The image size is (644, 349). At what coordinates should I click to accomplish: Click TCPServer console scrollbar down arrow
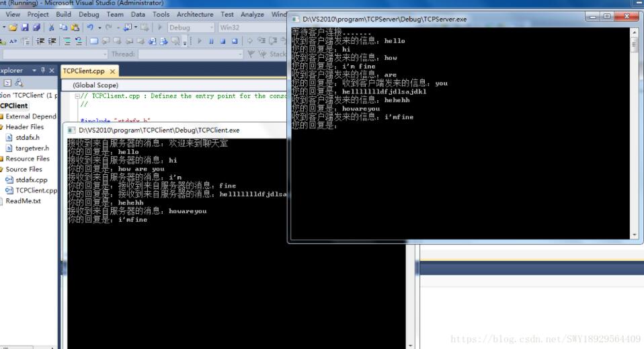point(635,235)
